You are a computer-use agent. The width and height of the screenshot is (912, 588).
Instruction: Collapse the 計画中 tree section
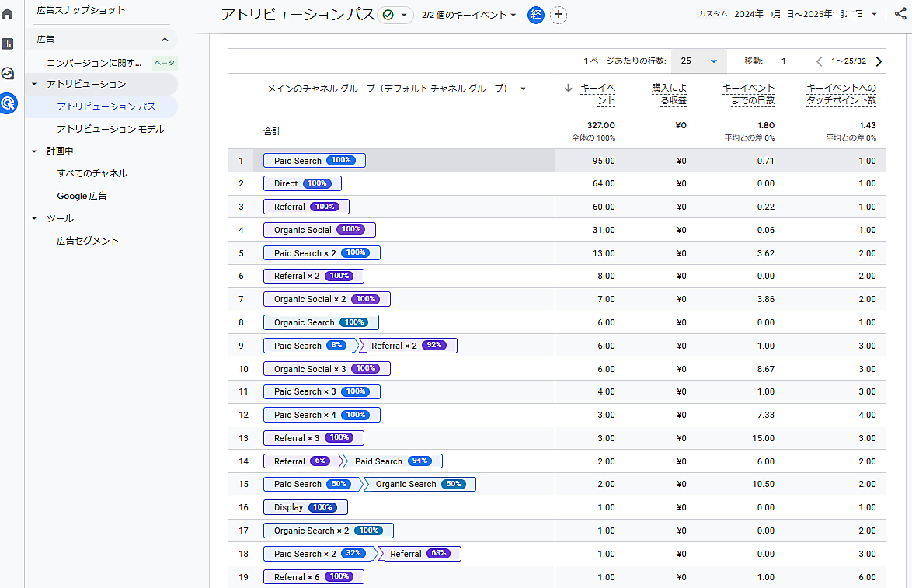coord(34,151)
